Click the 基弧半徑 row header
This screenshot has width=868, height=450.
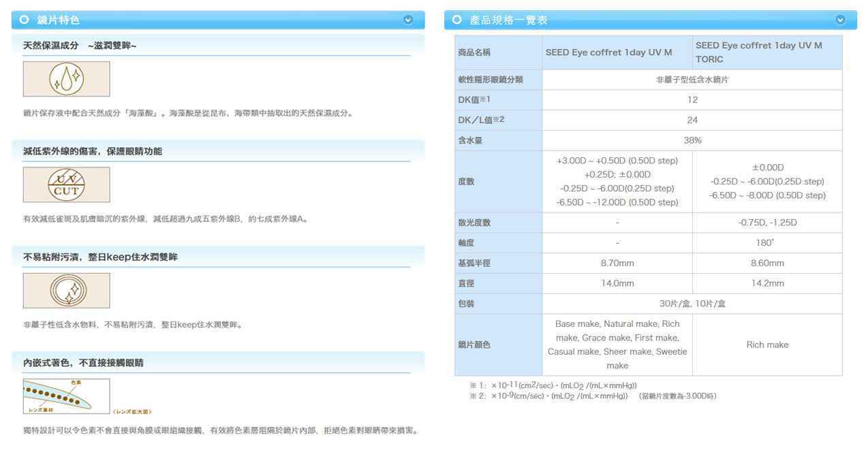(499, 263)
